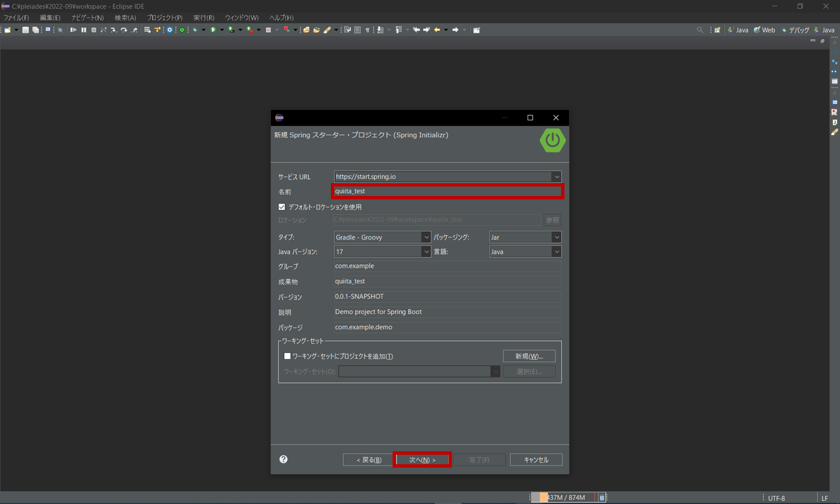Open the ファイル(F) menu
Screen dimensions: 840x504
click(16, 17)
